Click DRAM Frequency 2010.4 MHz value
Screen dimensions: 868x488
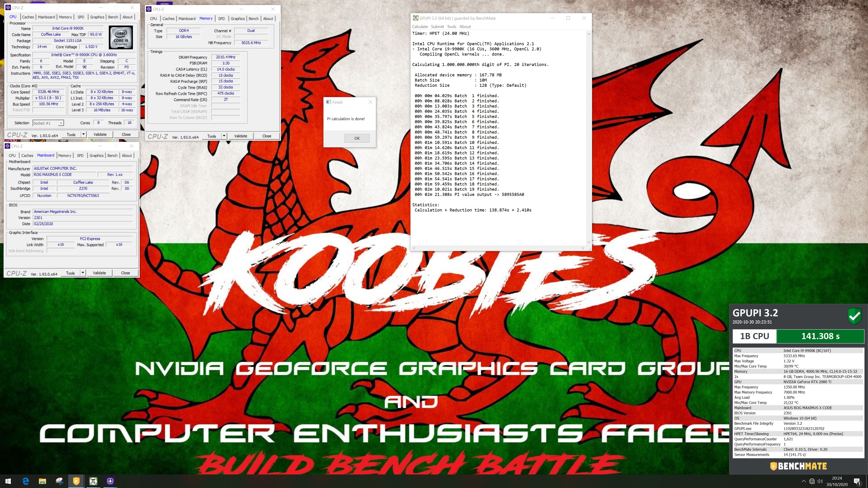(x=226, y=57)
